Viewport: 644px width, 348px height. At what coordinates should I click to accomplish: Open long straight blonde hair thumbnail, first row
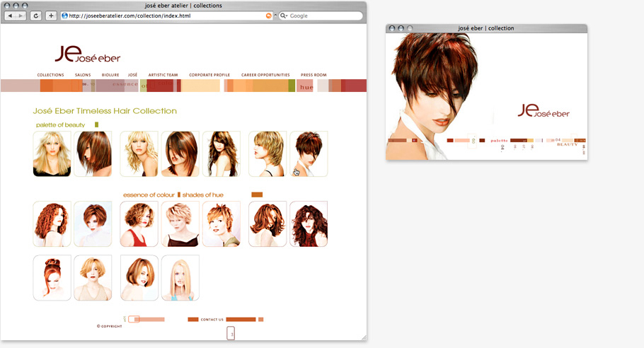coord(52,154)
